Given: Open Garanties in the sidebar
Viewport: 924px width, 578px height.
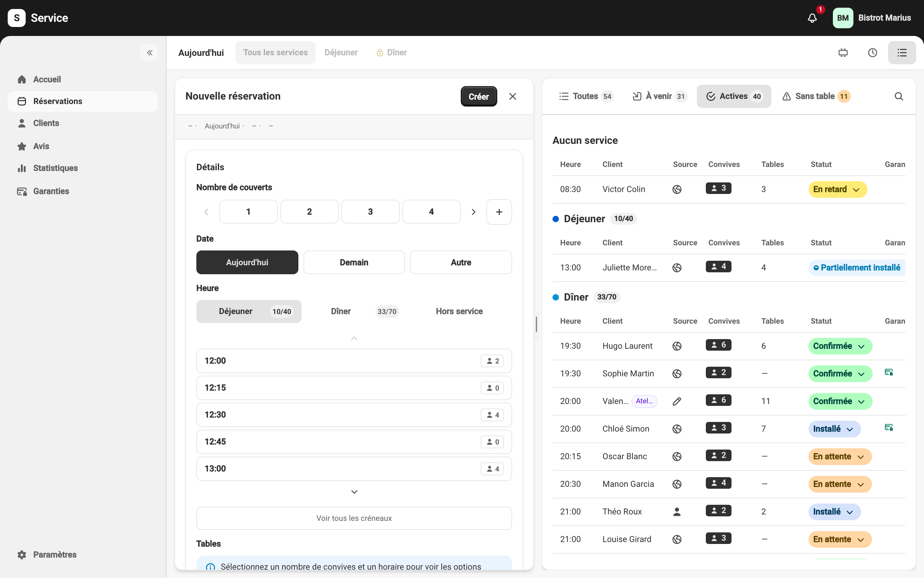Looking at the screenshot, I should [x=82, y=191].
